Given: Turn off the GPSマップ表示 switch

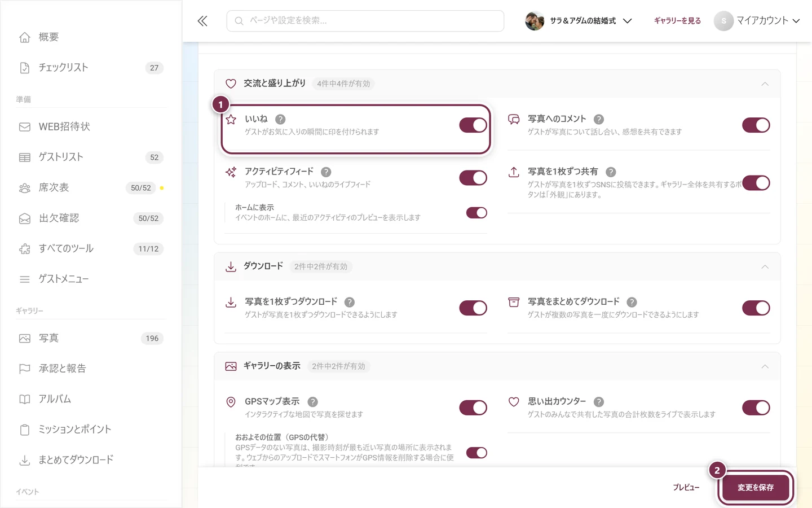Looking at the screenshot, I should point(473,408).
